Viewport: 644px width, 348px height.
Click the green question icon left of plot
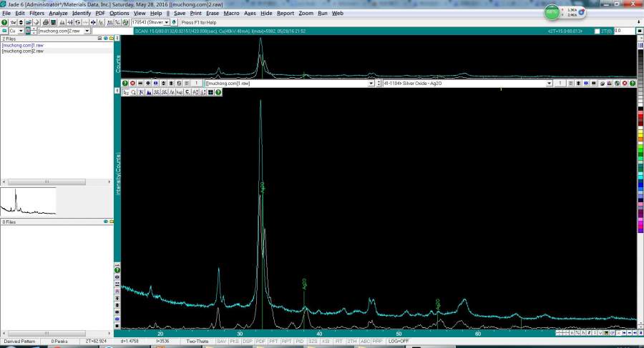117,270
